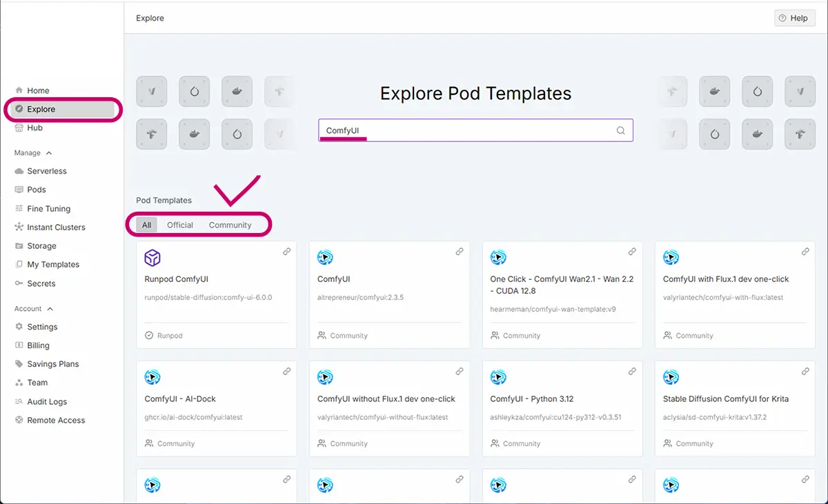The image size is (828, 504).
Task: Copy link for One Click Wan2.1 card
Action: pyautogui.click(x=632, y=252)
